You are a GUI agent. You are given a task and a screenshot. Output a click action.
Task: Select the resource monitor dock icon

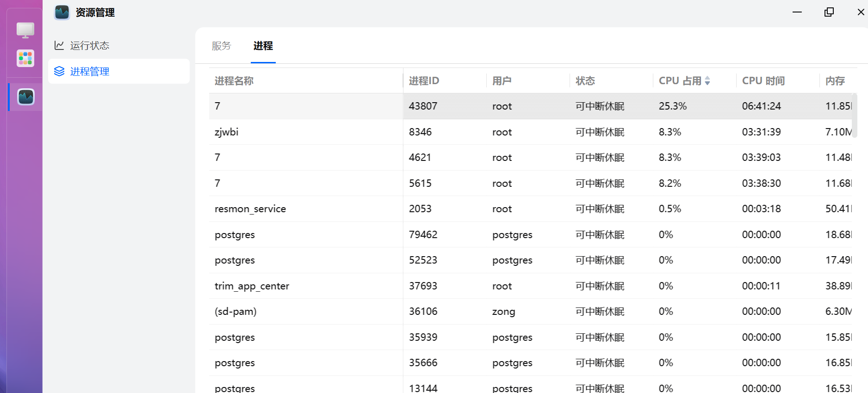26,97
